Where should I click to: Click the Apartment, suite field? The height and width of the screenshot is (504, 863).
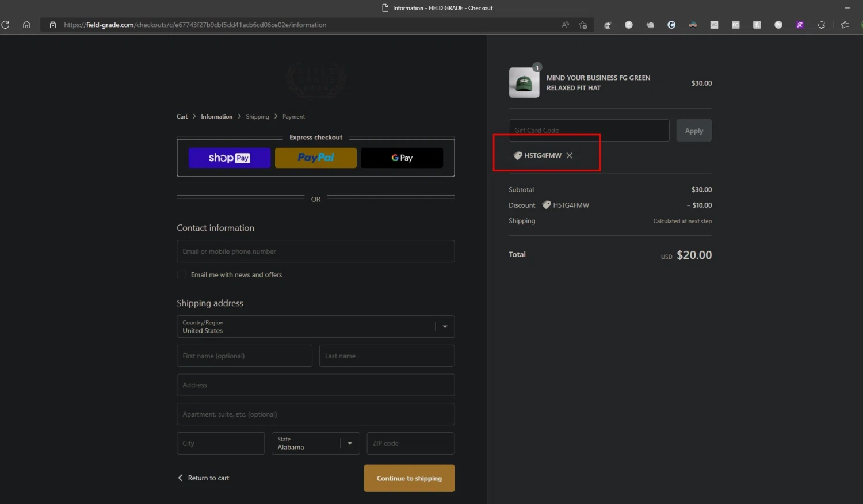tap(316, 414)
